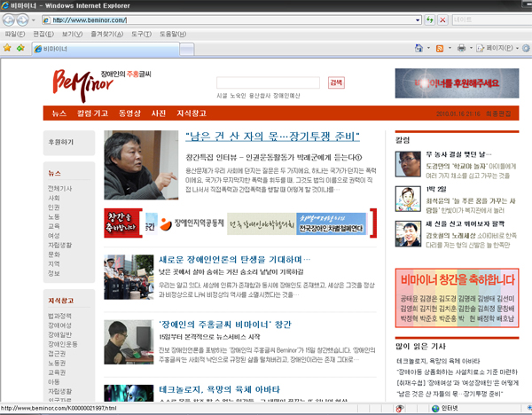Open the recent pages dropdown arrow beside Forward
Image resolution: width=532 pixels, height=415 pixels.
[34, 20]
